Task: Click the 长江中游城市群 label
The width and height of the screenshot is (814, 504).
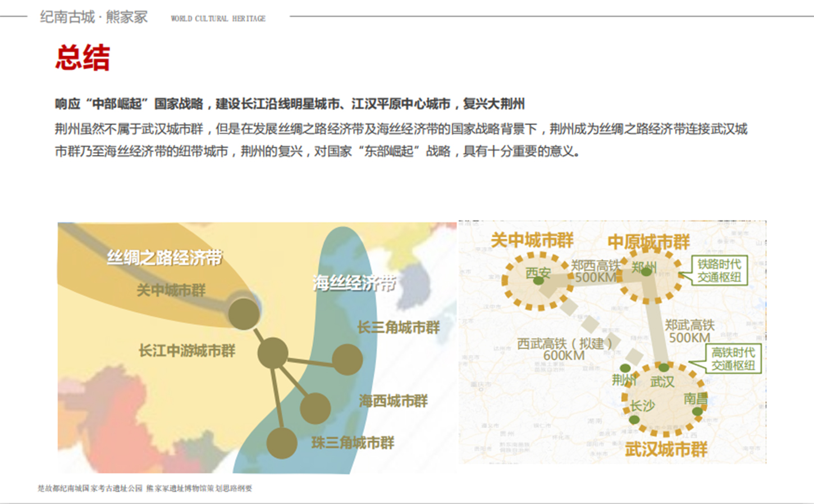Action: (187, 351)
